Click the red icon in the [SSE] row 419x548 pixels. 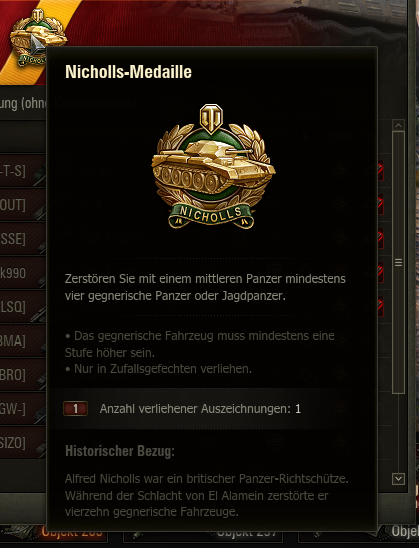[x=379, y=239]
